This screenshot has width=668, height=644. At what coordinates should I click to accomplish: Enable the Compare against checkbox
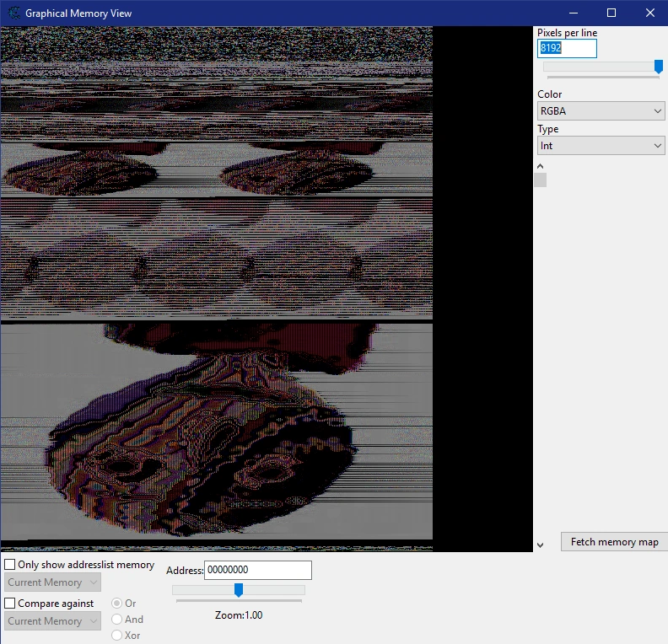click(x=10, y=604)
